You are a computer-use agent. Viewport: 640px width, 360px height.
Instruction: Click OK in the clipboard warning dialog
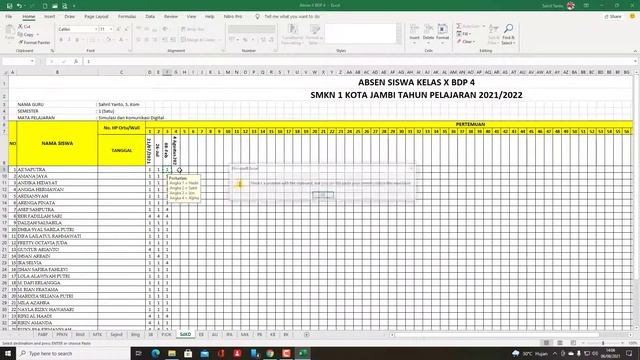[x=322, y=195]
